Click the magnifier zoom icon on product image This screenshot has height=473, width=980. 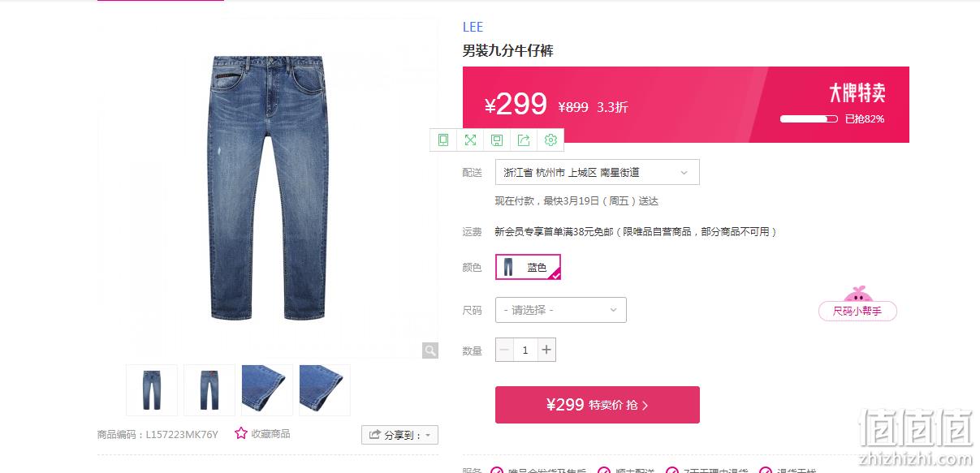430,350
